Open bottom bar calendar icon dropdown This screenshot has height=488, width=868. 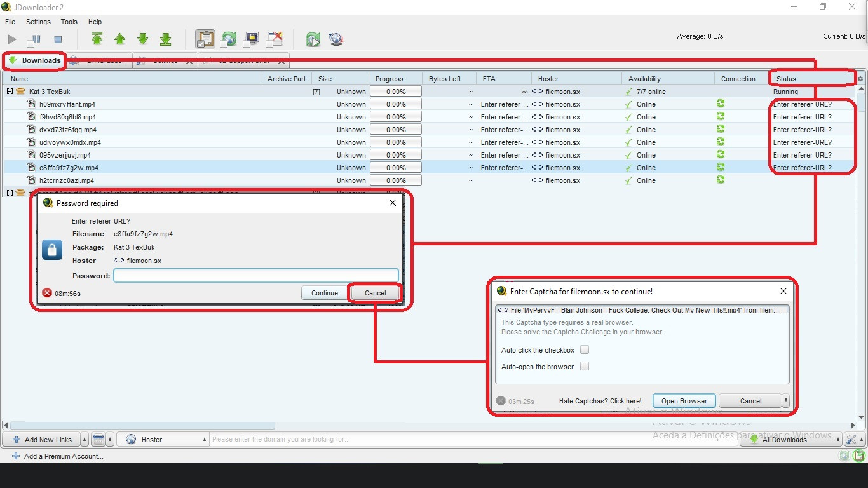[110, 439]
